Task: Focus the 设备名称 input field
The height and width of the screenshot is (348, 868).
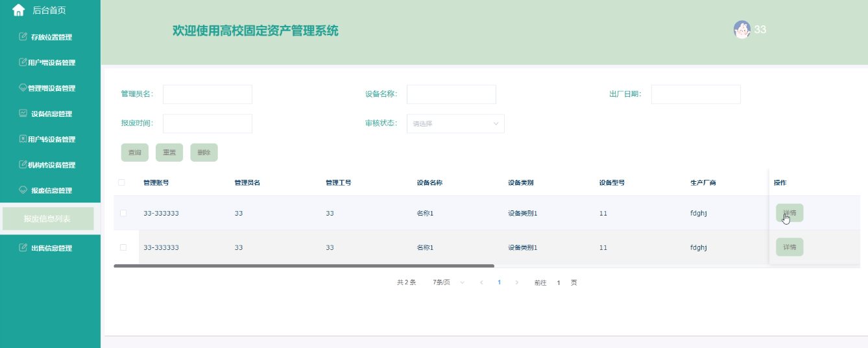Action: tap(452, 94)
